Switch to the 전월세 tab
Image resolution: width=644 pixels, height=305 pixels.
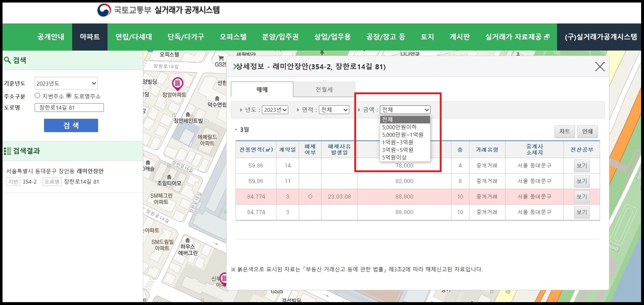click(x=324, y=90)
